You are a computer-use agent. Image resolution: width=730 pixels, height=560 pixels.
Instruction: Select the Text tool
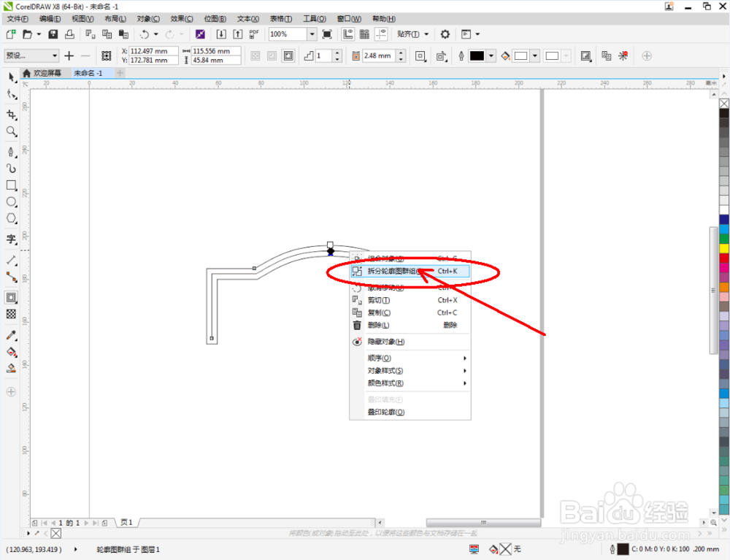(x=12, y=239)
